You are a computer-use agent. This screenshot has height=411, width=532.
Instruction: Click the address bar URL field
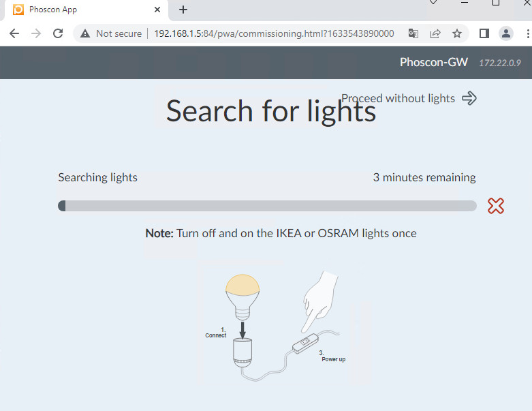coord(272,33)
